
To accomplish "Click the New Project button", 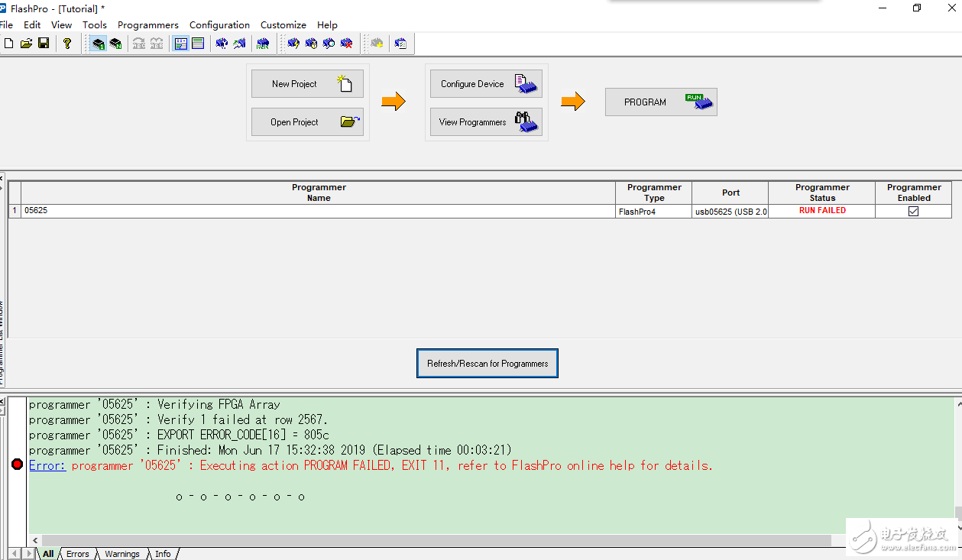I will tap(307, 83).
